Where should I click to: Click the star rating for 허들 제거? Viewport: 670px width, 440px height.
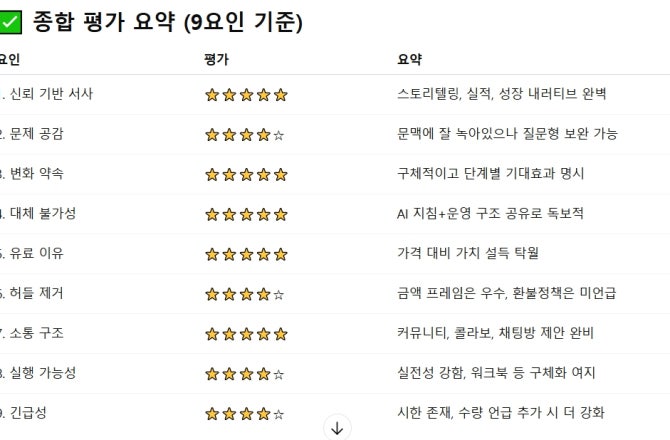tap(245, 294)
